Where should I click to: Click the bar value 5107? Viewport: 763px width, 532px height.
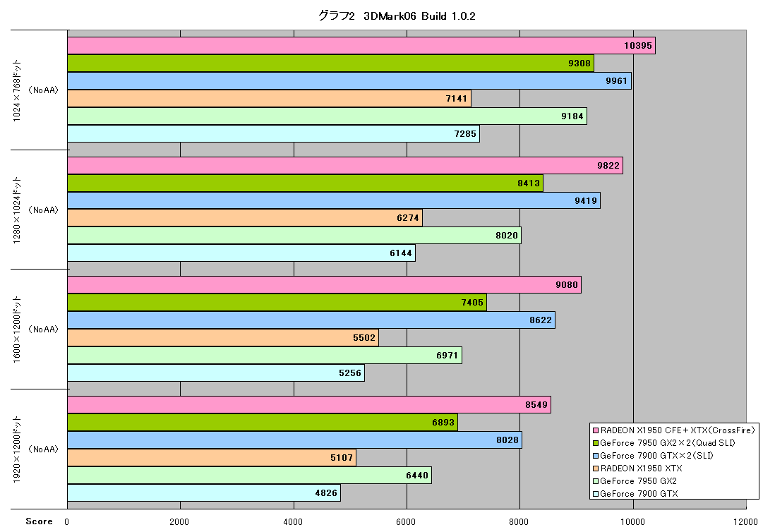(x=342, y=458)
